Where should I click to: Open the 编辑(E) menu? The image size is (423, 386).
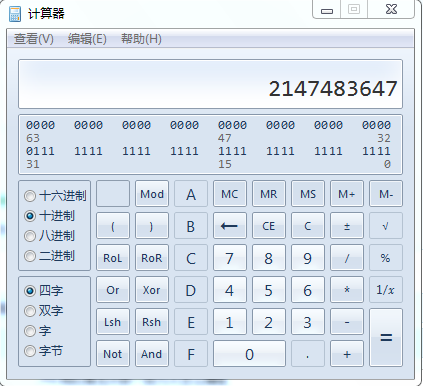(87, 39)
